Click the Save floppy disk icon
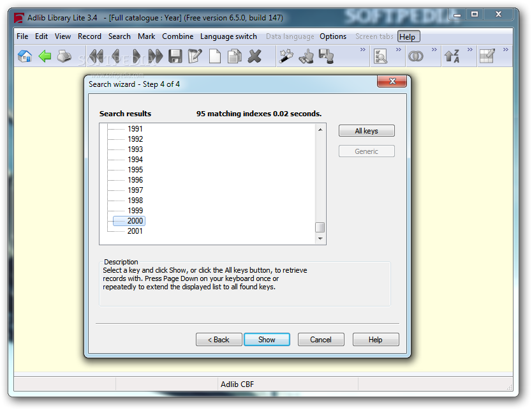 (175, 56)
